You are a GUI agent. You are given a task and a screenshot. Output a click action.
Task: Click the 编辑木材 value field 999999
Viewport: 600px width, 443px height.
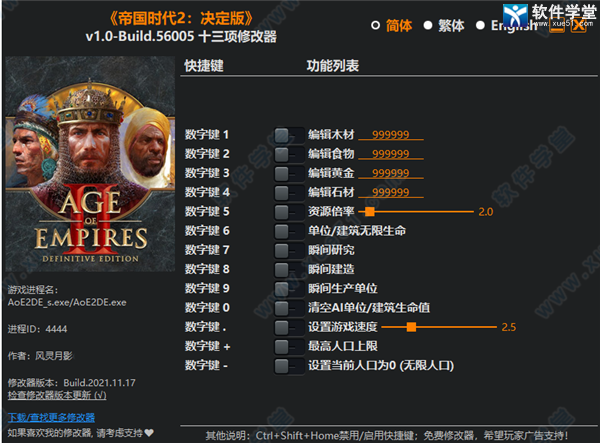(391, 135)
